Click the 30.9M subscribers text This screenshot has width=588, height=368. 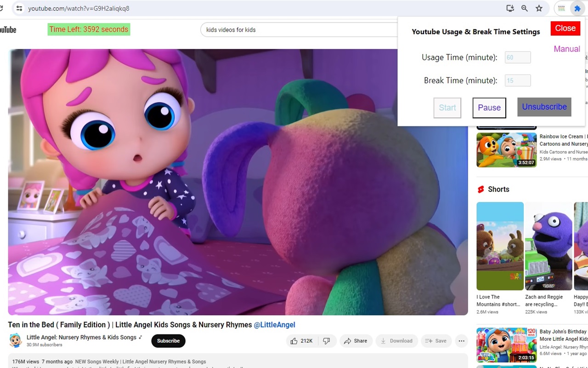(x=44, y=345)
